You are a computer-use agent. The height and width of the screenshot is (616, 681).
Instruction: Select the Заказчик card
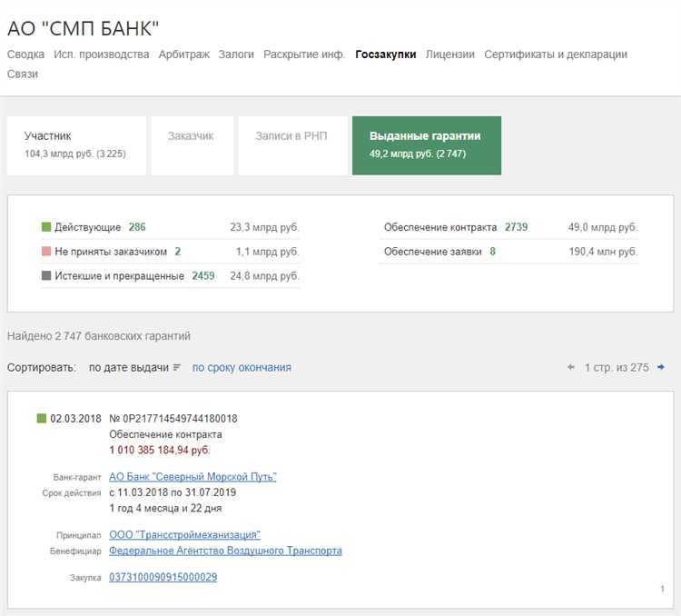(x=192, y=145)
